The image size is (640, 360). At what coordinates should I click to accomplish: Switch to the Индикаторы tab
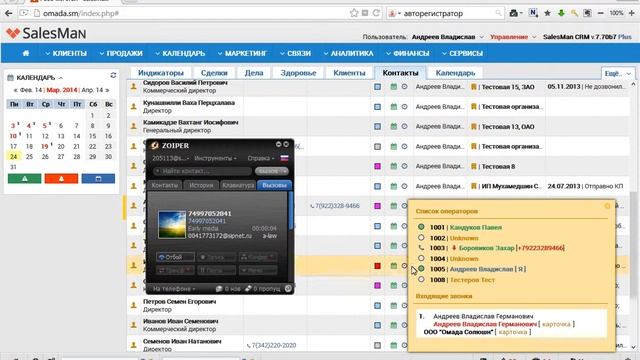[x=161, y=73]
